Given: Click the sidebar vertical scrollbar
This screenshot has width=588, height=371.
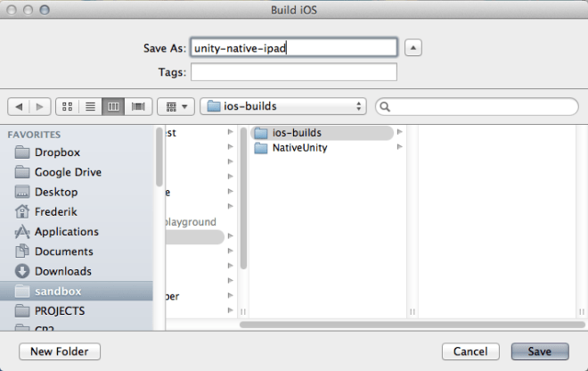Looking at the screenshot, I should [x=159, y=157].
